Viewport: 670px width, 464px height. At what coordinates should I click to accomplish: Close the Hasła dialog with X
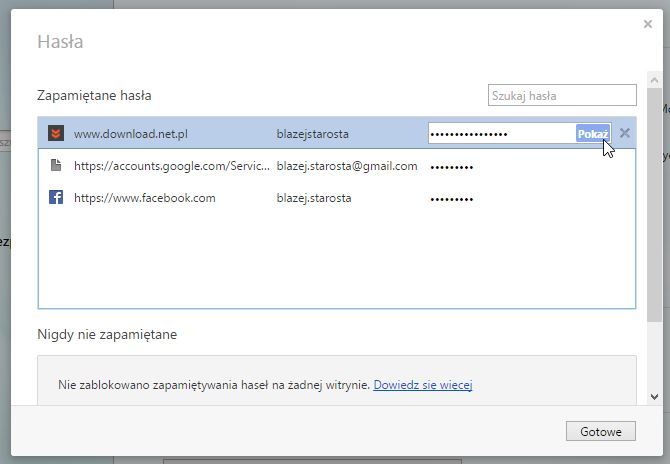[x=648, y=24]
